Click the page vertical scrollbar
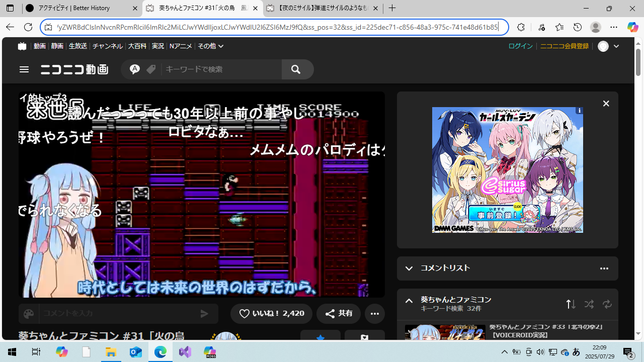Screen dimensions: 644x362 coord(638,188)
